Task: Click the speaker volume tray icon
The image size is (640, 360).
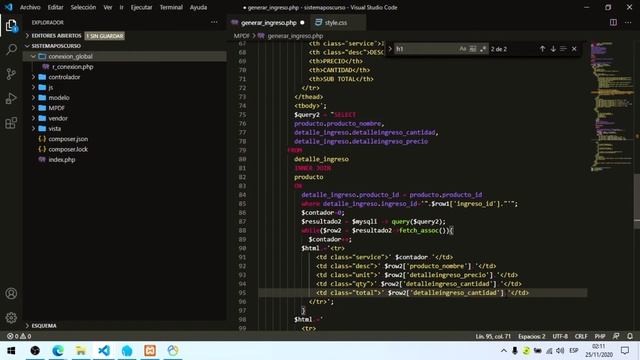Action: click(560, 351)
